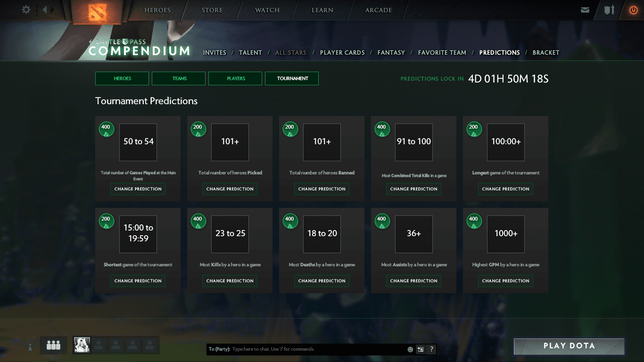Switch to the Players predictions tab
The image size is (644, 362).
[235, 78]
